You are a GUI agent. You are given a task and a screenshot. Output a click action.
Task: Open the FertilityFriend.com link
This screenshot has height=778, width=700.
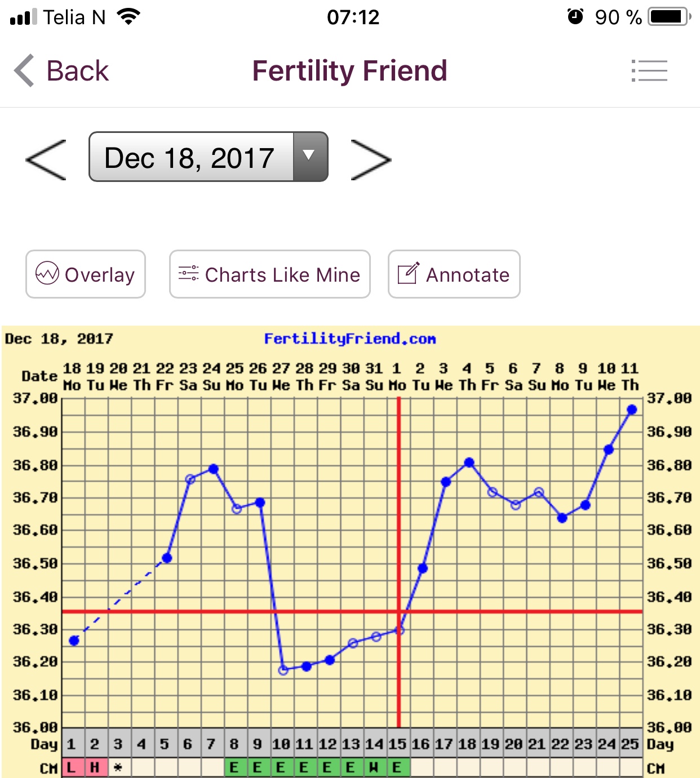point(349,339)
